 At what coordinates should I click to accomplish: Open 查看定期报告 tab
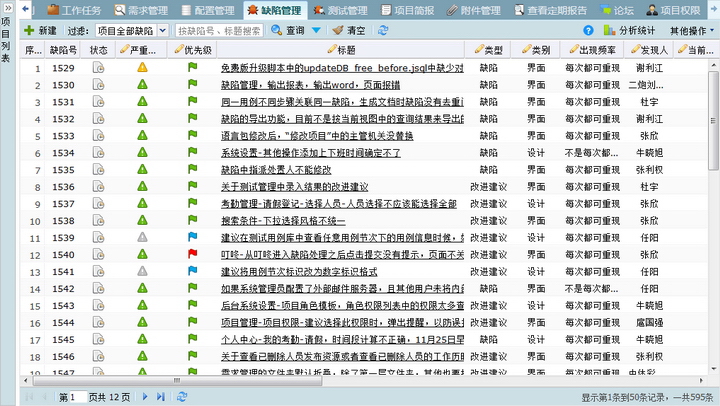point(551,10)
